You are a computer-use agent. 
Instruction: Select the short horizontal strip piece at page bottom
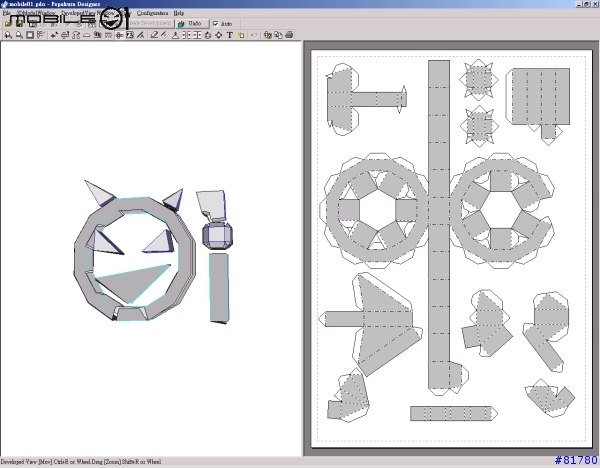click(453, 414)
